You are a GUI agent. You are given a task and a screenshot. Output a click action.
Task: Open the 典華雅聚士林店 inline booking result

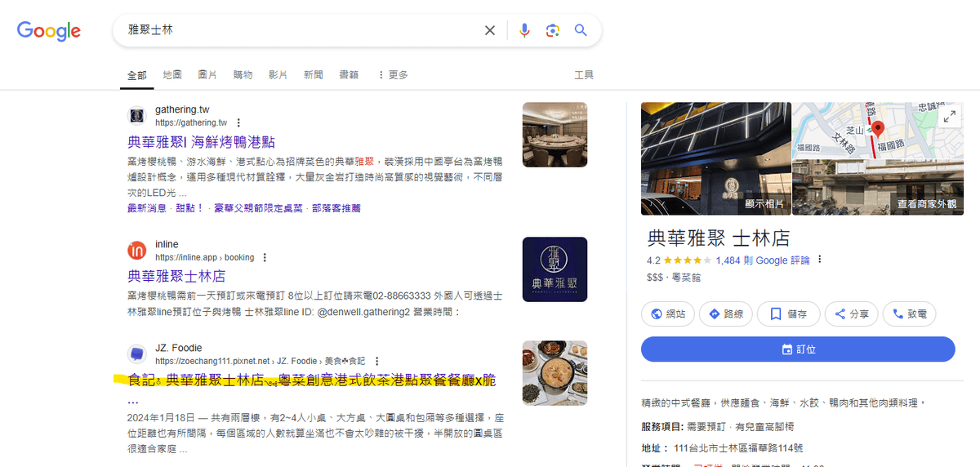point(176,276)
